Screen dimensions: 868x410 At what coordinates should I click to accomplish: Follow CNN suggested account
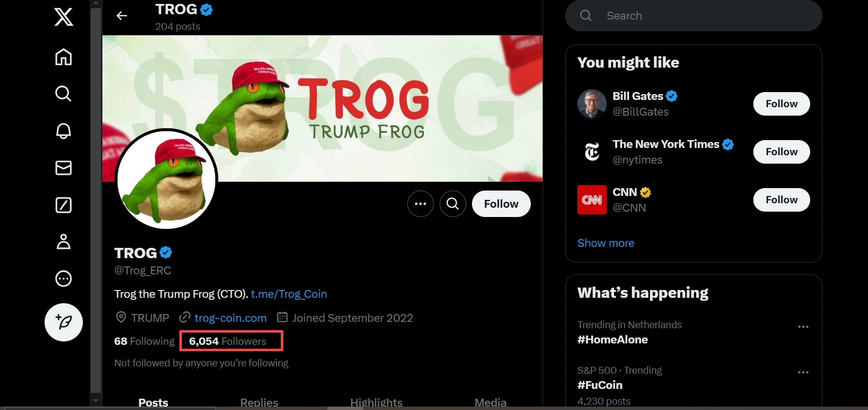(x=781, y=200)
